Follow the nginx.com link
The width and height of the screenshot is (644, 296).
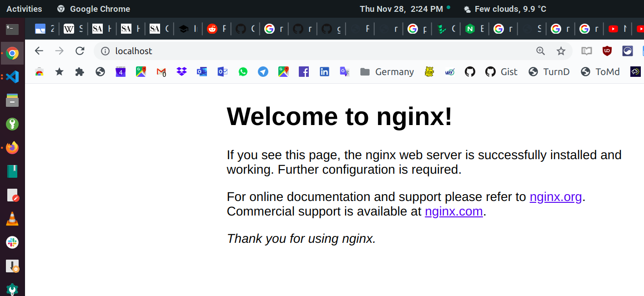click(x=454, y=211)
